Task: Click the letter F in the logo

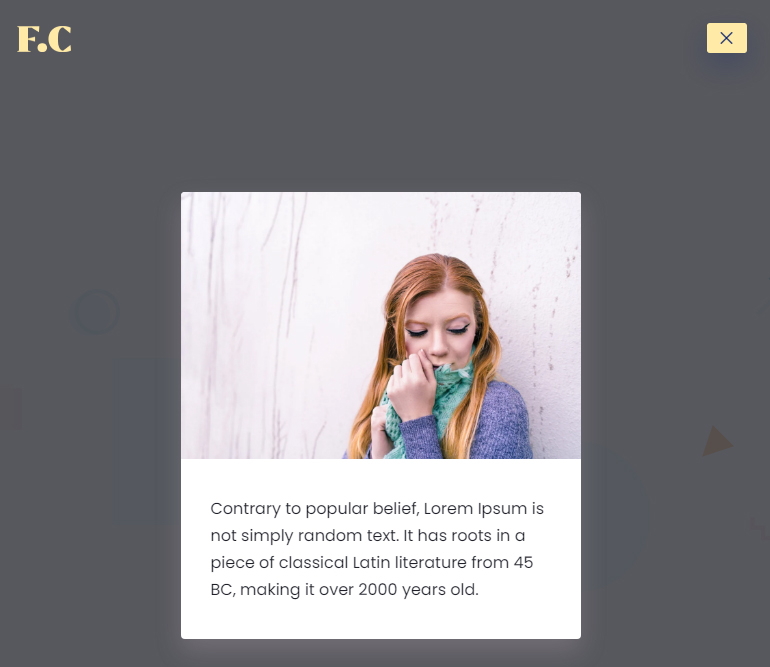Action: (x=28, y=39)
